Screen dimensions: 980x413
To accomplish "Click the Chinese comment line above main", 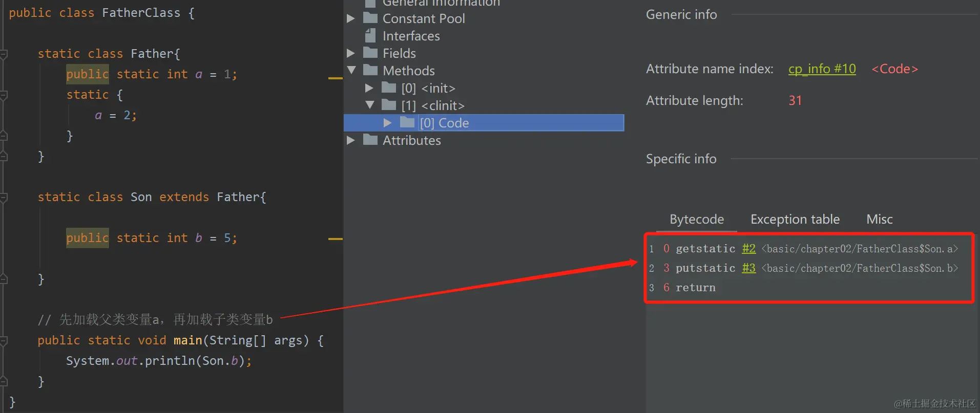I will click(155, 320).
